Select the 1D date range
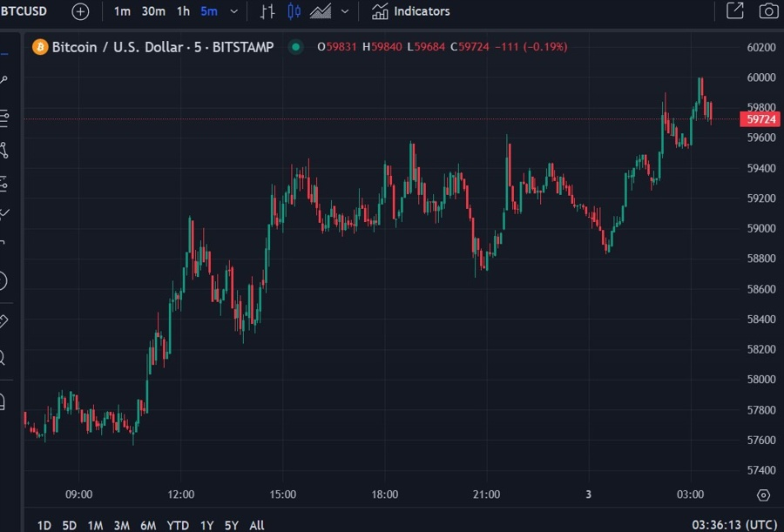This screenshot has height=532, width=784. [x=44, y=525]
